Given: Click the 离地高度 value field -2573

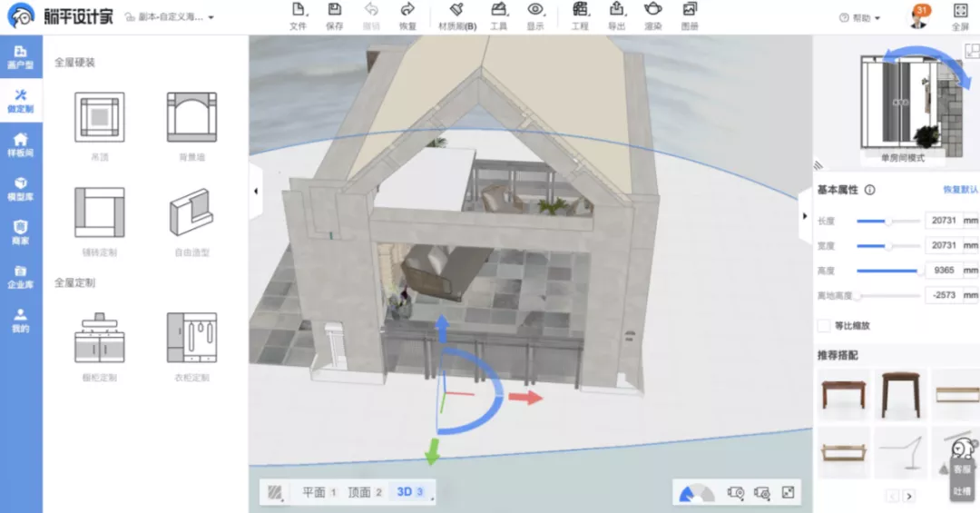Looking at the screenshot, I should (944, 295).
